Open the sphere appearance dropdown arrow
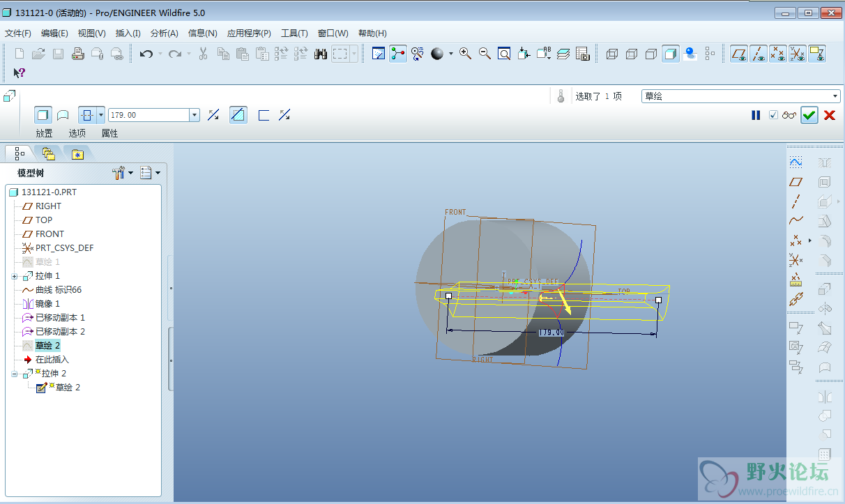Screen dimensions: 845x504 coord(450,54)
